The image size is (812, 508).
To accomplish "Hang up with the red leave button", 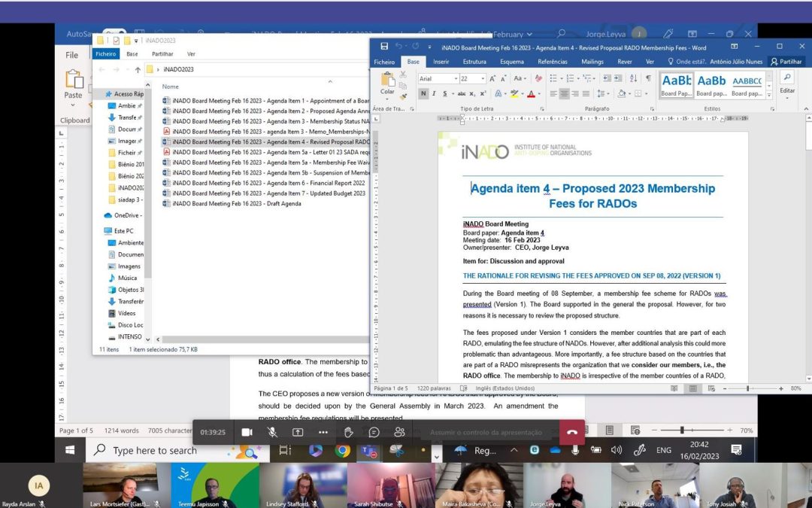I will (x=572, y=432).
